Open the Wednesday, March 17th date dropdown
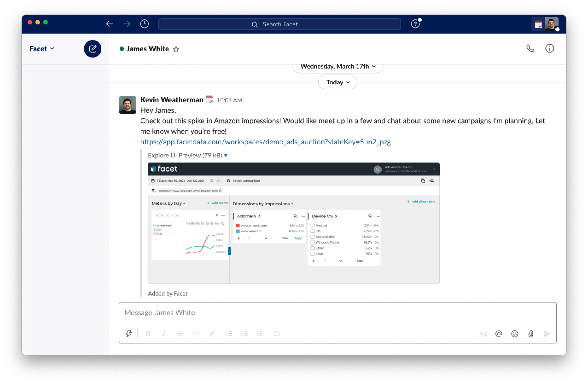This screenshot has width=588, height=384. 338,67
